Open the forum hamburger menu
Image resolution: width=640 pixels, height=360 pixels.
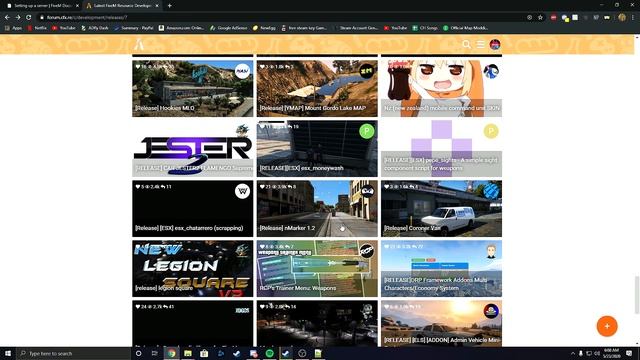pos(480,44)
